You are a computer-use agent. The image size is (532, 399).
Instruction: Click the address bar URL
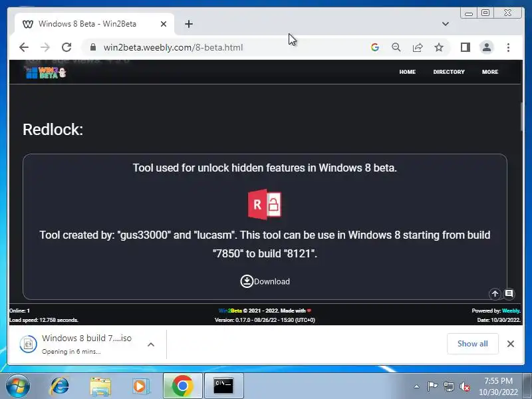tap(173, 47)
